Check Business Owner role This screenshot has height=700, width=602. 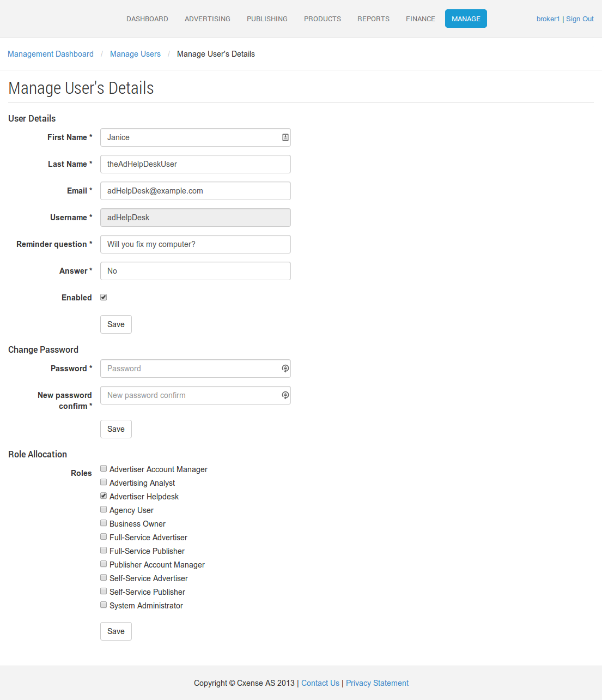104,523
